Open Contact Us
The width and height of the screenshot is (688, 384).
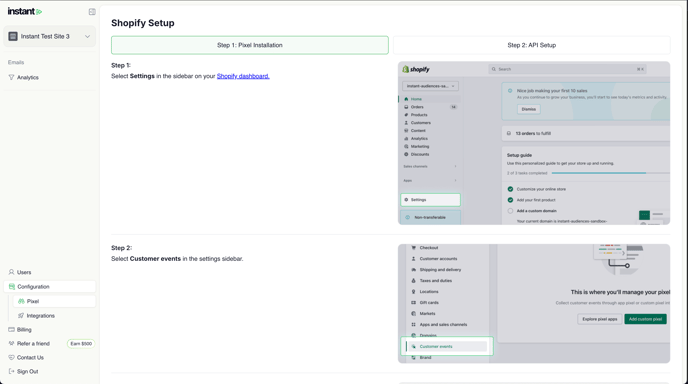pyautogui.click(x=30, y=358)
